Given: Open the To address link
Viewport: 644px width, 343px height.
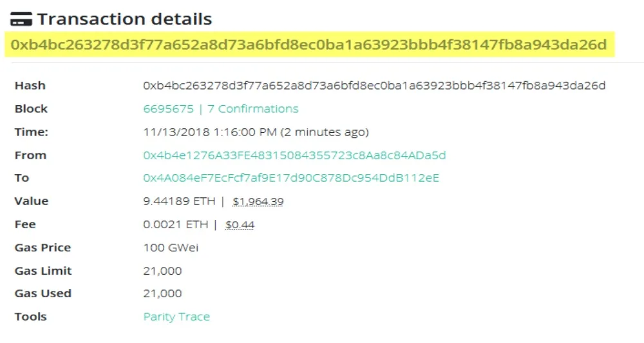Looking at the screenshot, I should tap(291, 178).
